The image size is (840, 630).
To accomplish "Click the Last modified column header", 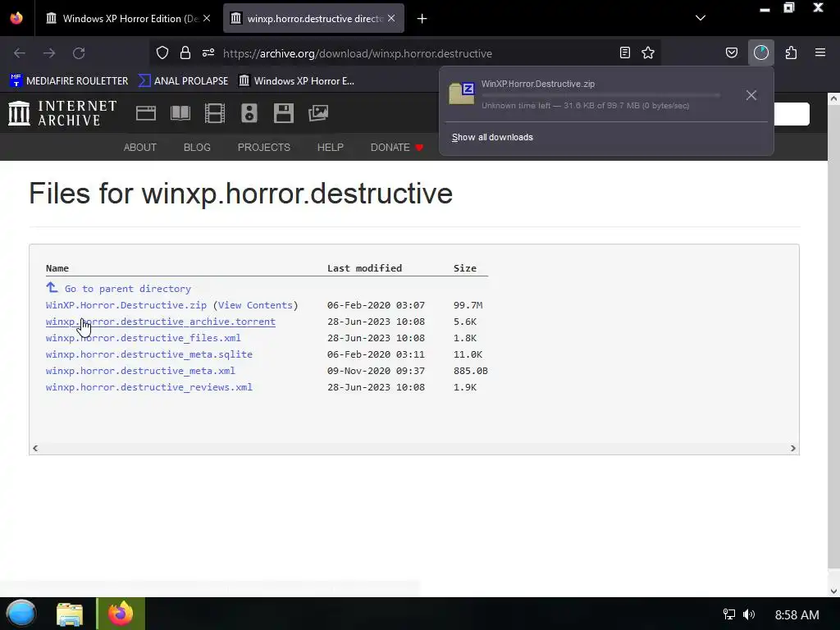I will [x=364, y=268].
